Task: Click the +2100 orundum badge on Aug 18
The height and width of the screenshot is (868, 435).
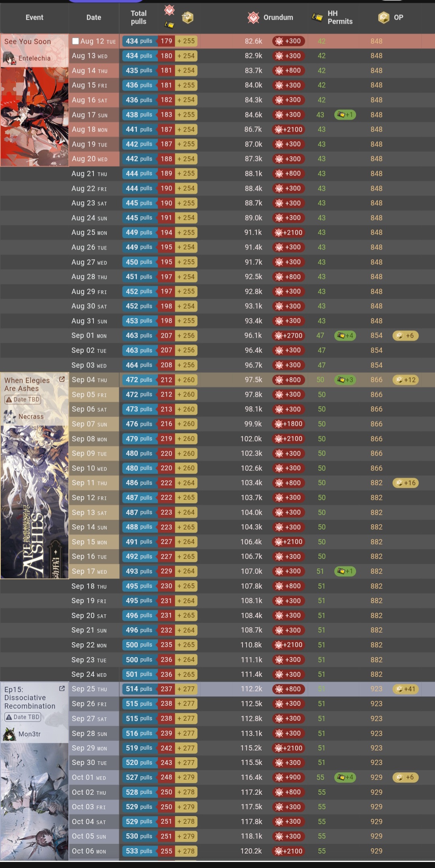Action: pos(288,129)
